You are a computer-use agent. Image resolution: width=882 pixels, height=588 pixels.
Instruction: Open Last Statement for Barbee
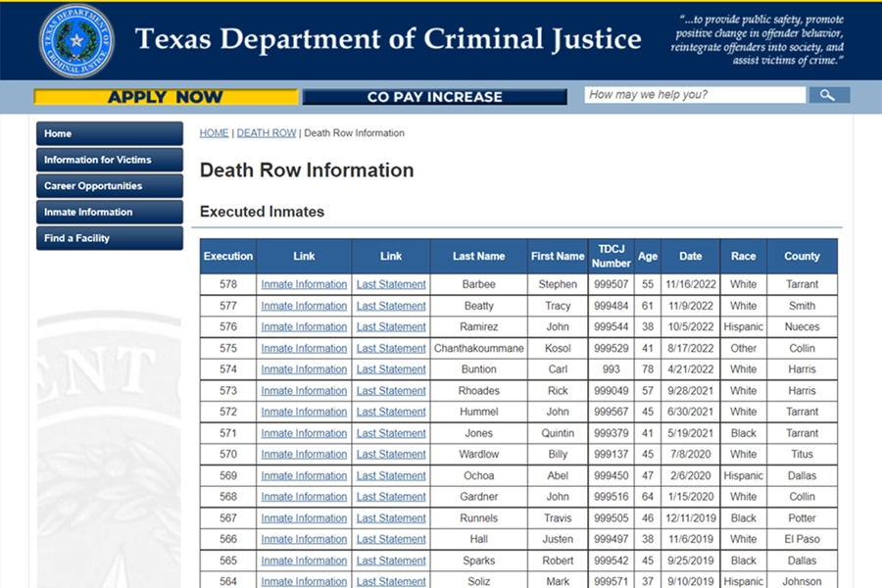(x=391, y=285)
